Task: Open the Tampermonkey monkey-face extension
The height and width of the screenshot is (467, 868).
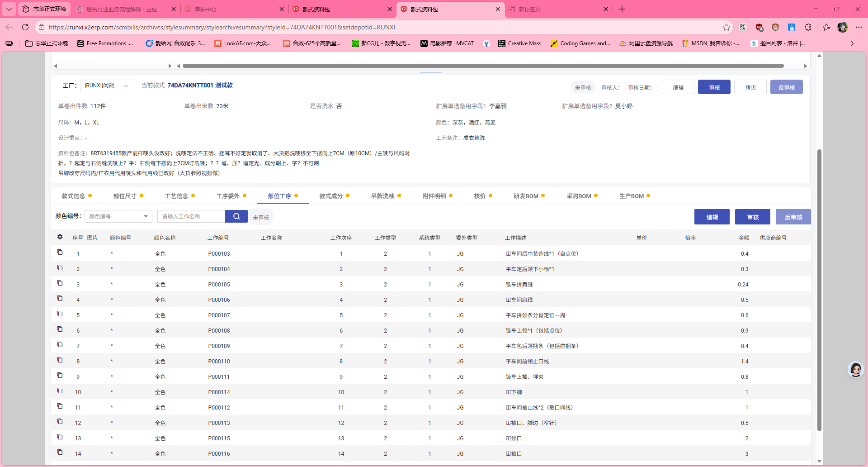Action: tap(775, 27)
